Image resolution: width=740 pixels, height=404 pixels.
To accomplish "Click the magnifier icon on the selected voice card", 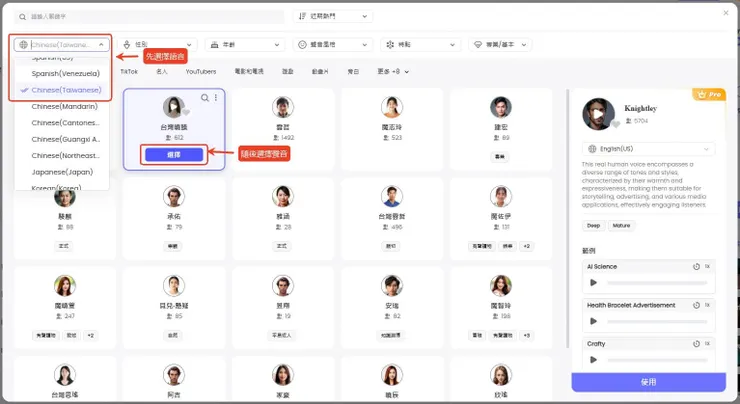I will coord(205,98).
